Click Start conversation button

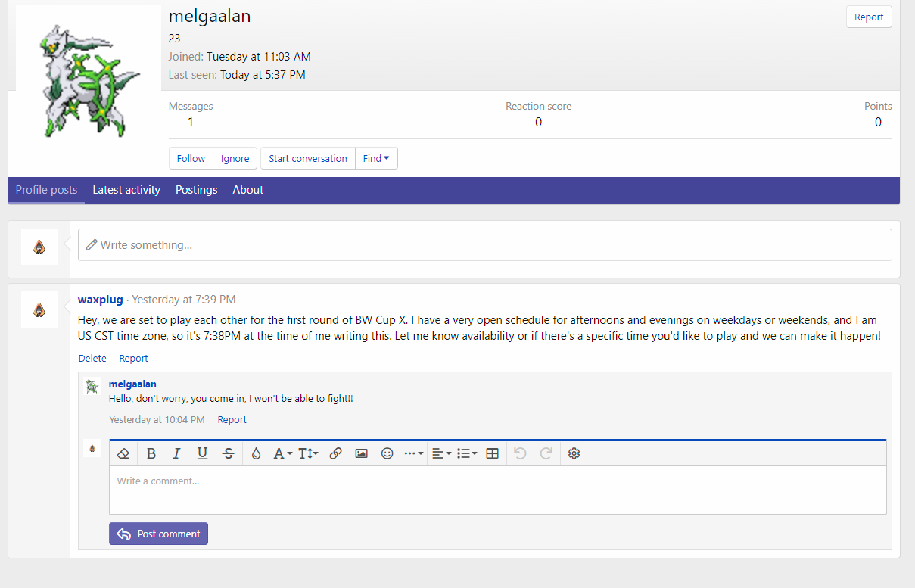click(x=307, y=158)
